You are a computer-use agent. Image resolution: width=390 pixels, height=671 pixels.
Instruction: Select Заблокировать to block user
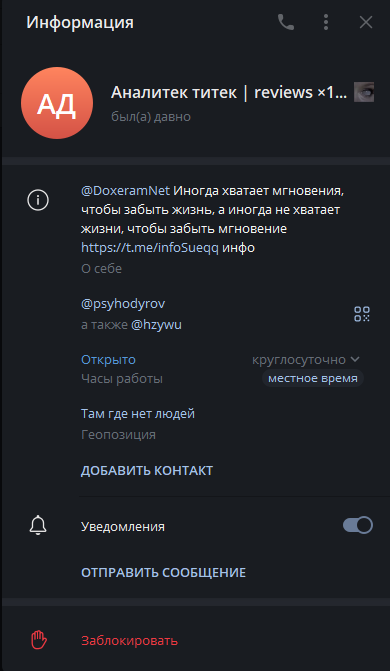[x=130, y=641]
